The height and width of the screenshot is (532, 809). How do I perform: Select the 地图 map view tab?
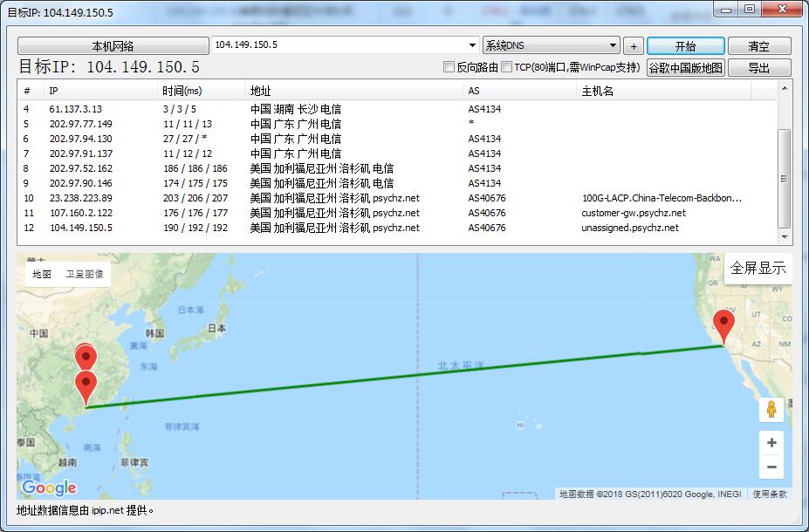coord(42,274)
